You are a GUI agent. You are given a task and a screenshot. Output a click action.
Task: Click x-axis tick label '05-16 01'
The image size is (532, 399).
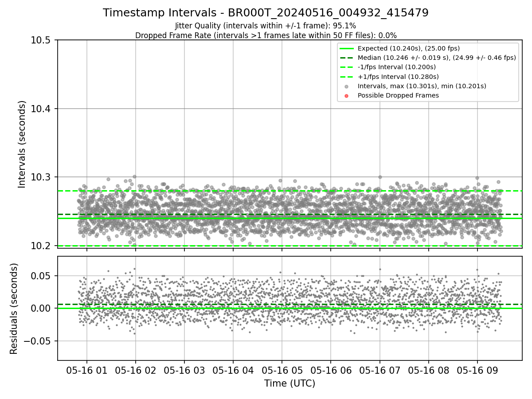coord(86,370)
